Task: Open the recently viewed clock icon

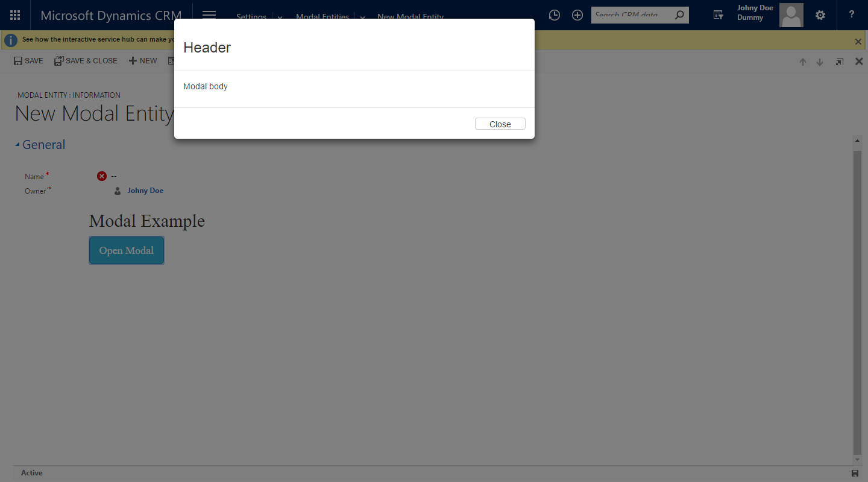Action: click(555, 15)
